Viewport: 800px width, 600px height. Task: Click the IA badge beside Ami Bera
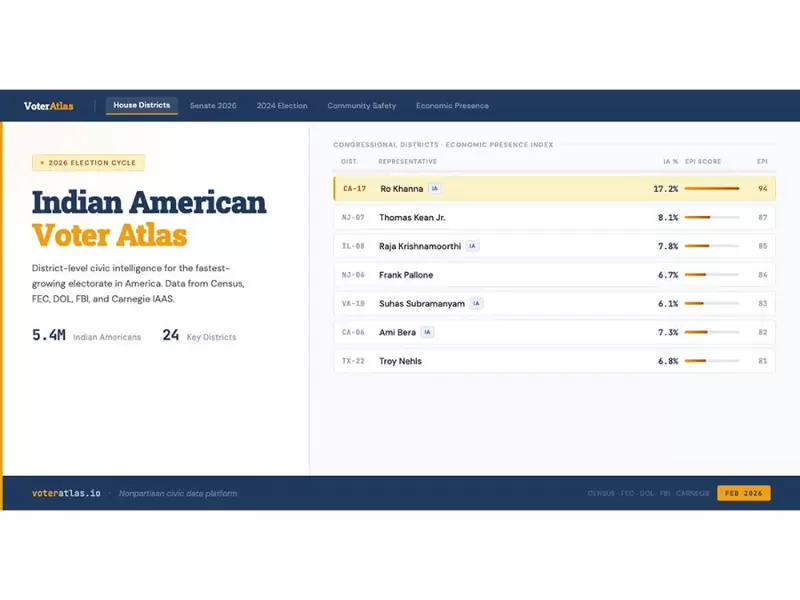[427, 332]
